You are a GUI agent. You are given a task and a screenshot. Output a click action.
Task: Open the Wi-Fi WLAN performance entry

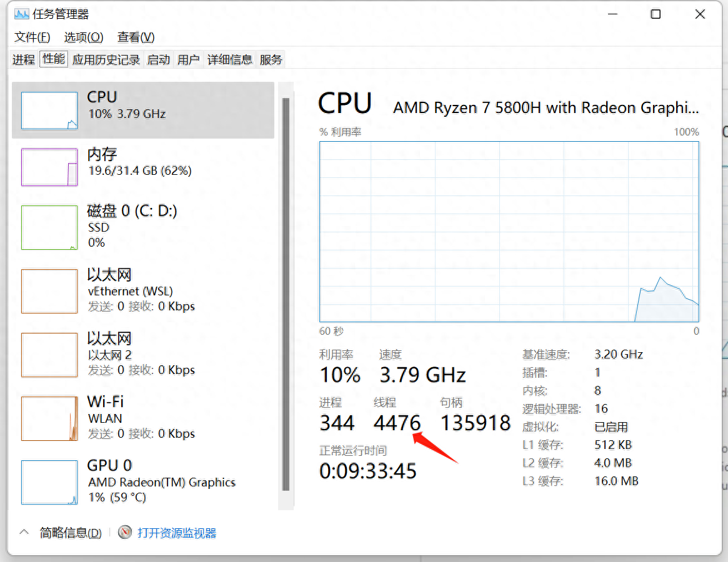click(143, 418)
